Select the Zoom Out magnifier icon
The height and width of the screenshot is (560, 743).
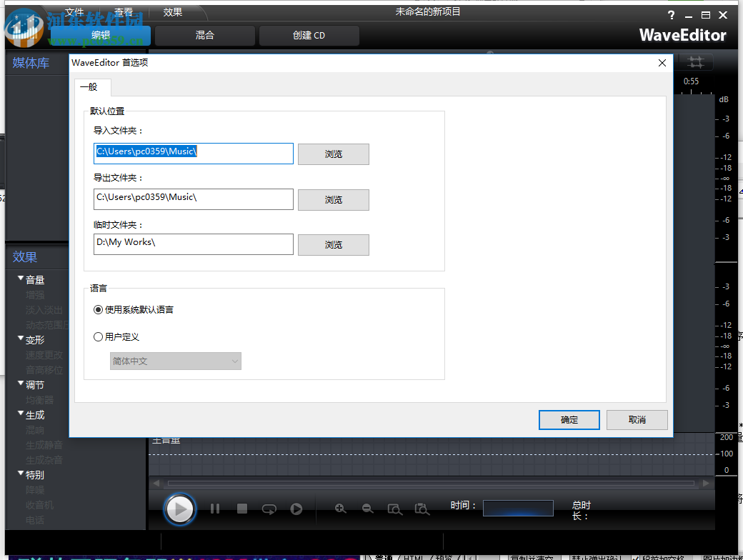click(367, 509)
